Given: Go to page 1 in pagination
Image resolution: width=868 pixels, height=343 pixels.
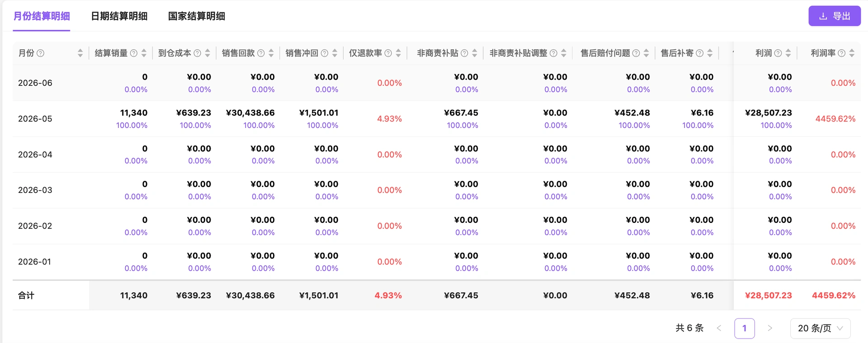Looking at the screenshot, I should coord(745,329).
